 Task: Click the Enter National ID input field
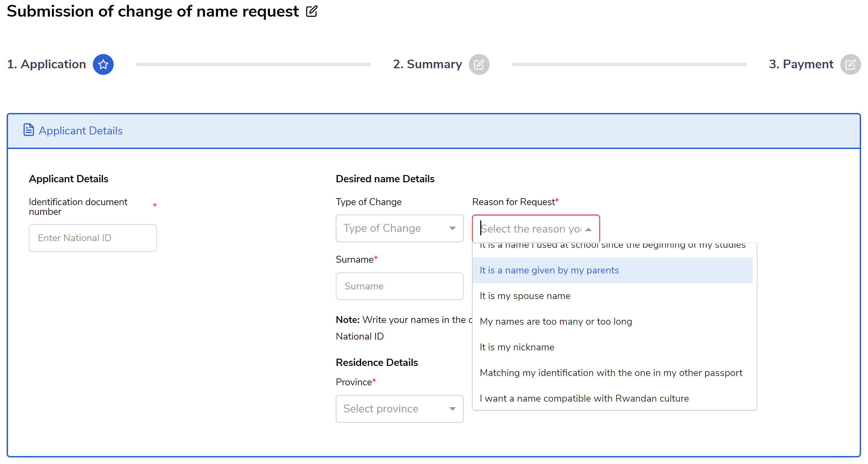pos(93,238)
